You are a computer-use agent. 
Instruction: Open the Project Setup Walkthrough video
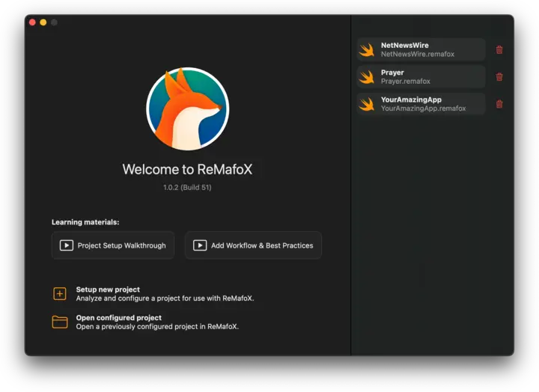(113, 245)
